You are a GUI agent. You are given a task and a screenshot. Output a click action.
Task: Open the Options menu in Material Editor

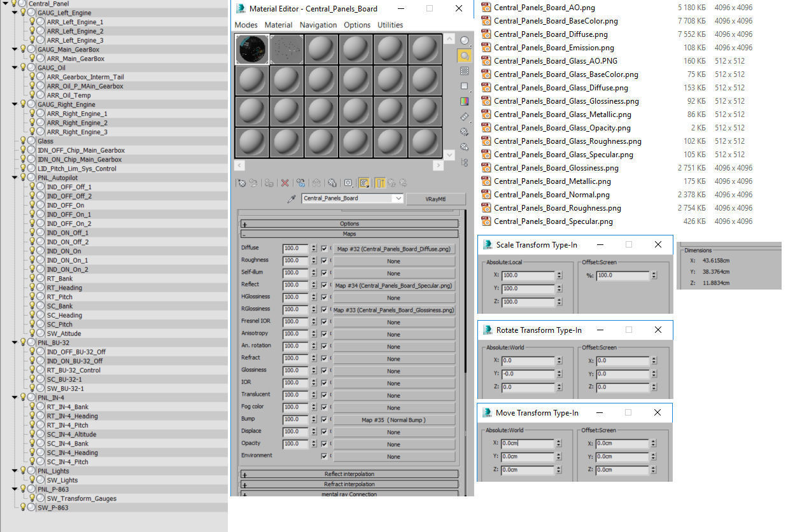357,25
